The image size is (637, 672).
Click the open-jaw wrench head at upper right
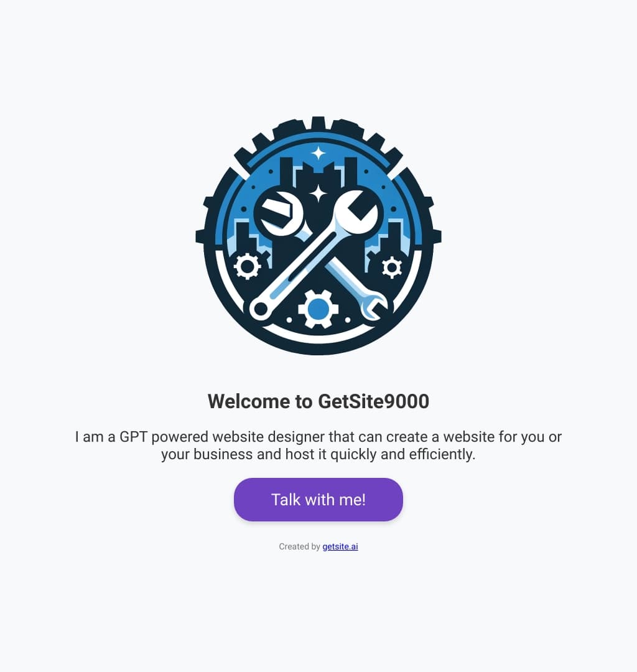[356, 212]
